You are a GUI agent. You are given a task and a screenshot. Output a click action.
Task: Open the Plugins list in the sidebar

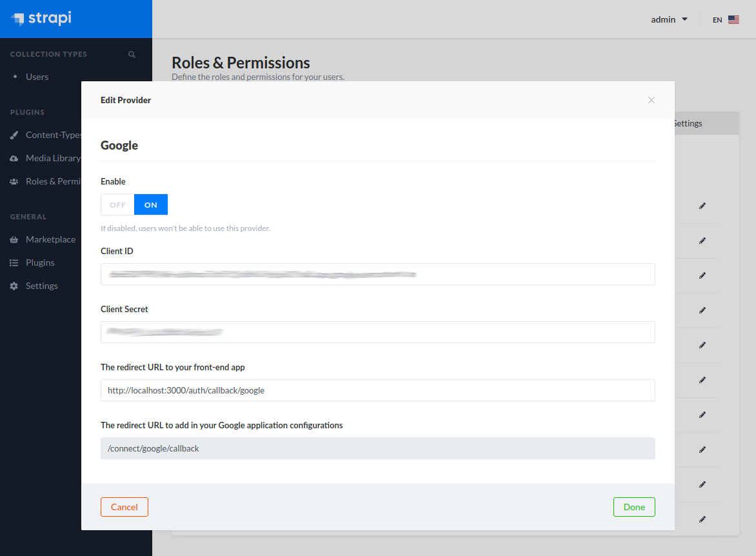click(40, 263)
